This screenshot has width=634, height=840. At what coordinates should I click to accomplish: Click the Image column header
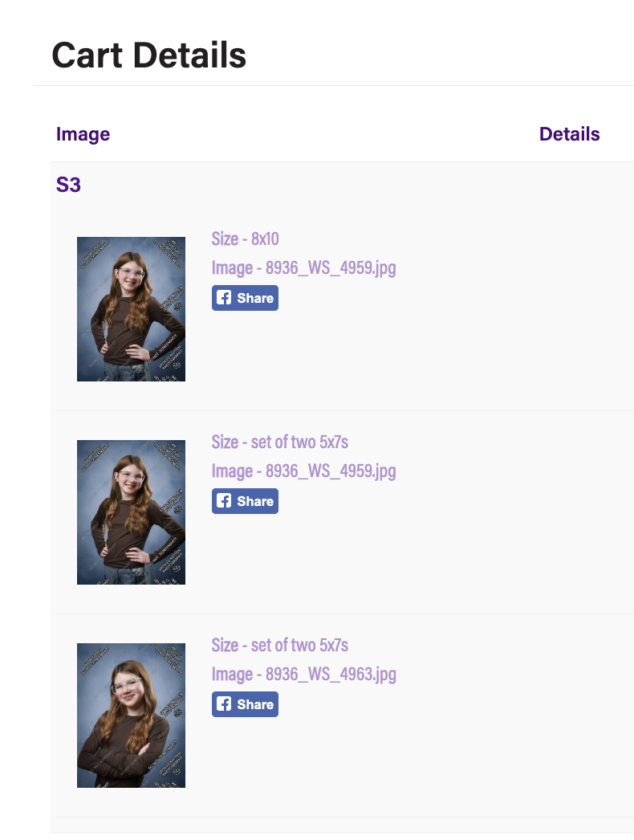tap(83, 134)
